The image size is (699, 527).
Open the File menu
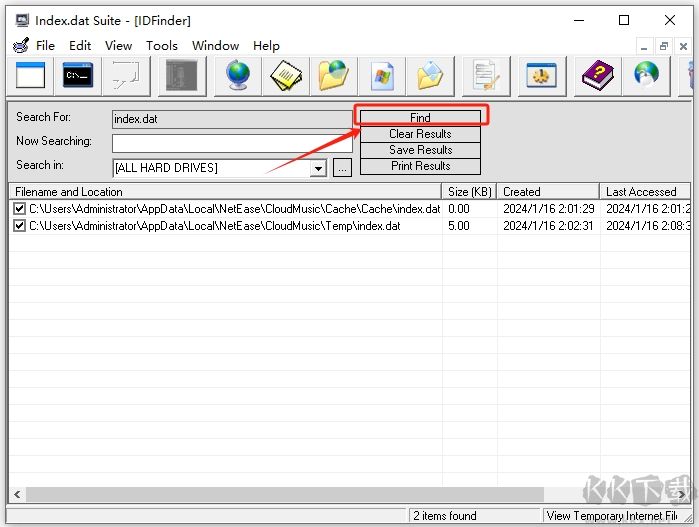coord(45,45)
